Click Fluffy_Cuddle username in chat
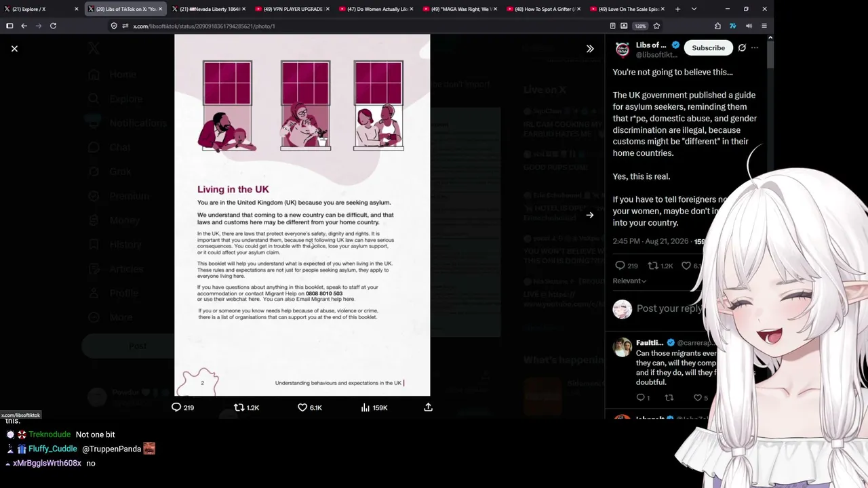This screenshot has width=868, height=488. pyautogui.click(x=53, y=449)
